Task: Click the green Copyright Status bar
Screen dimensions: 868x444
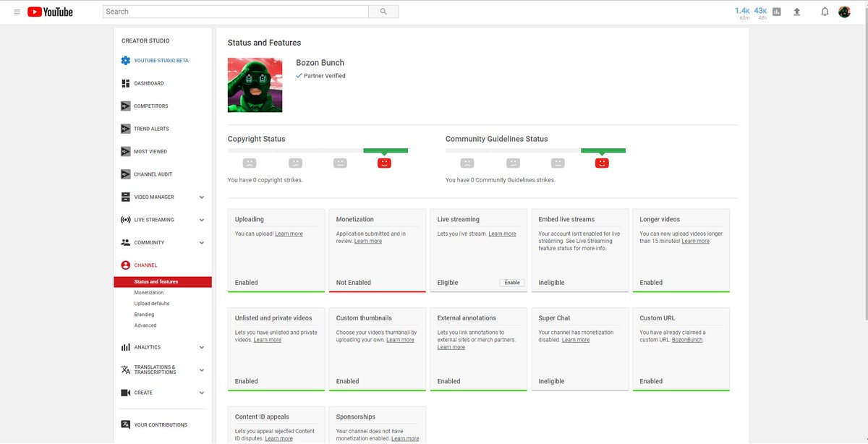Action: [386, 150]
